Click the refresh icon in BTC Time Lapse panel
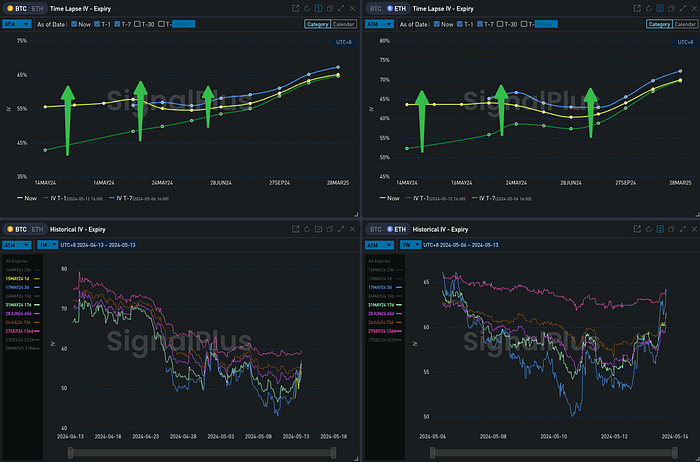The width and height of the screenshot is (700, 462). click(308, 8)
